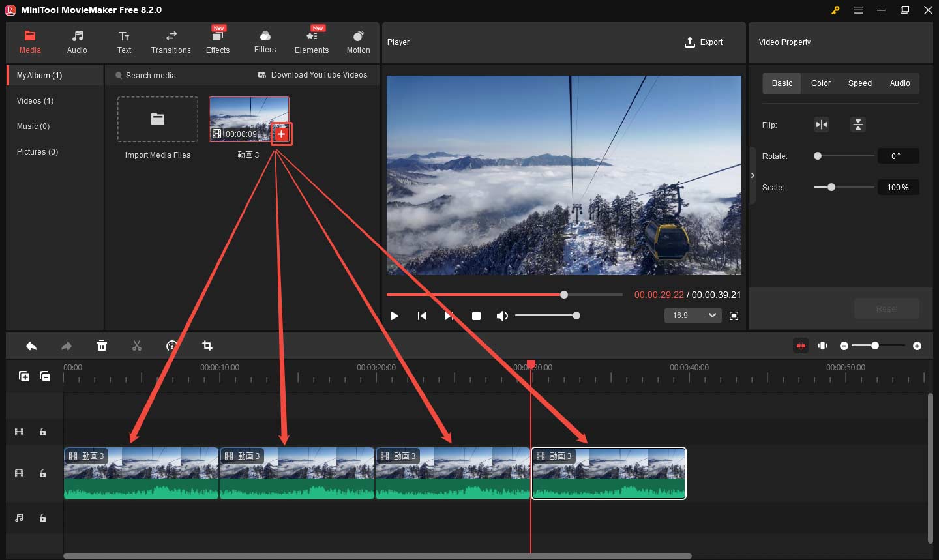Toggle lock on main video track

pos(42,473)
